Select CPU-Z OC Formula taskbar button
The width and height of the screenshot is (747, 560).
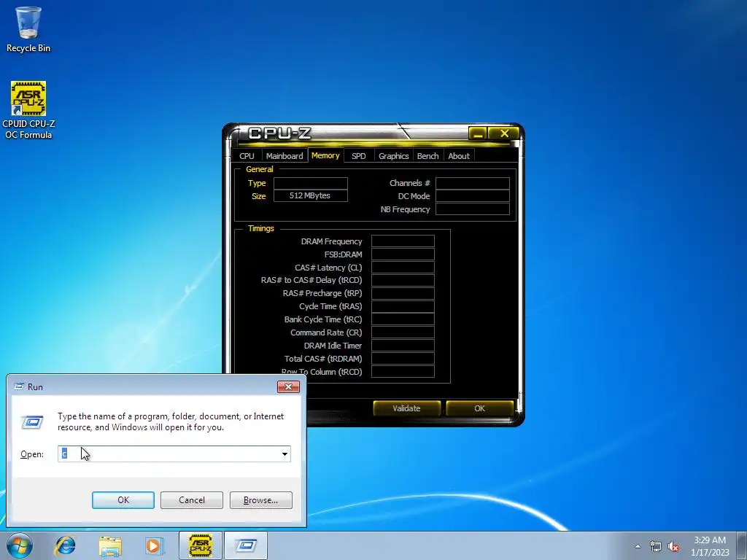click(x=200, y=545)
